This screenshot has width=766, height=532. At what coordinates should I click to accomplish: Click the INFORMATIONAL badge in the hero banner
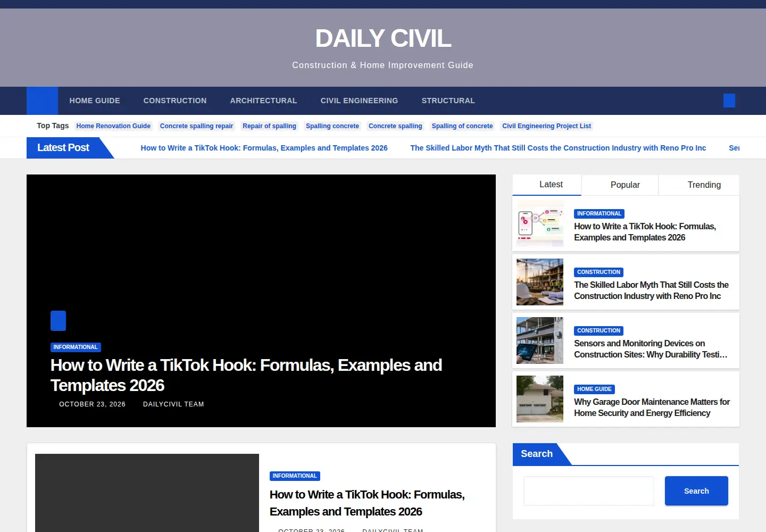point(76,347)
